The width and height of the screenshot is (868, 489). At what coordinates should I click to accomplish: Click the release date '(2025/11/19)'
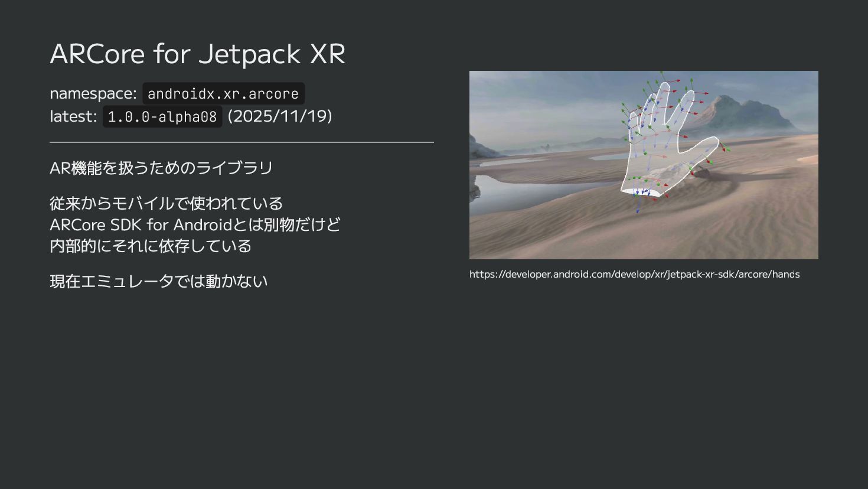[280, 116]
